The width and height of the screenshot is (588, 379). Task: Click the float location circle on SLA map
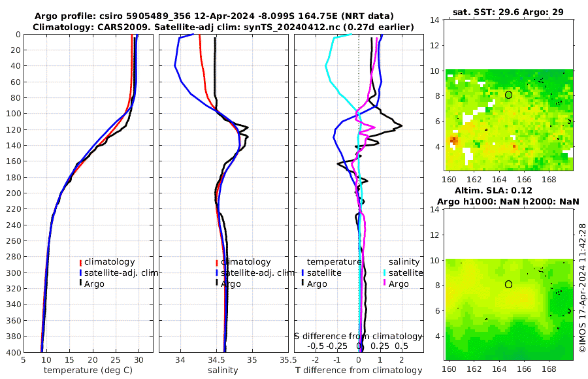508,284
